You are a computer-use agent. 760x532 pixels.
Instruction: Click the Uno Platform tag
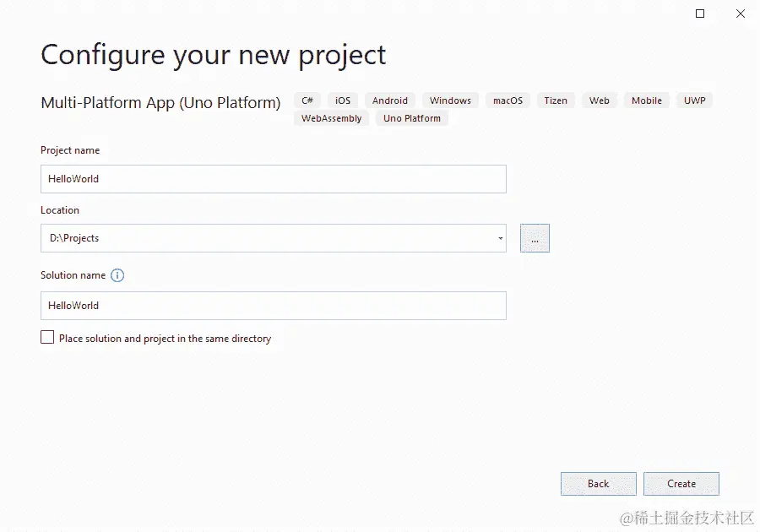(x=412, y=118)
